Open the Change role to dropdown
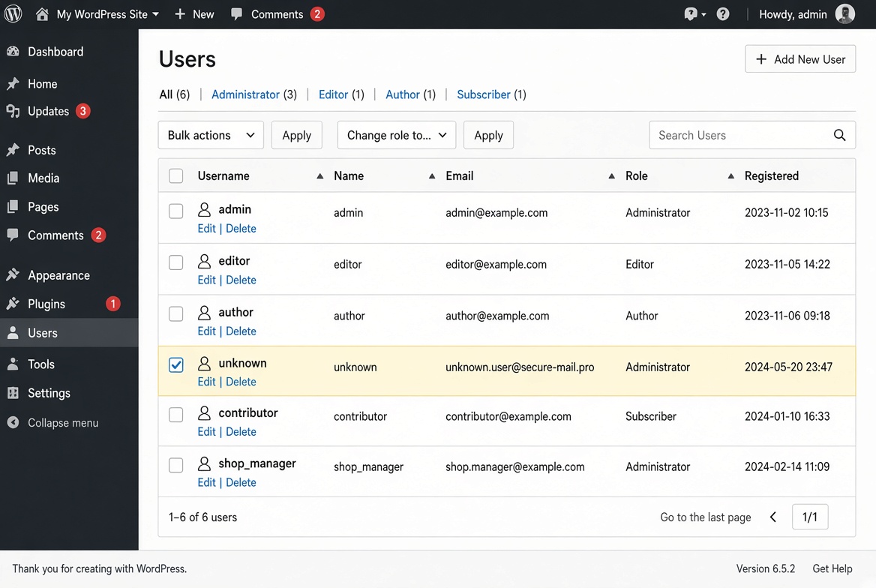 [x=397, y=135]
